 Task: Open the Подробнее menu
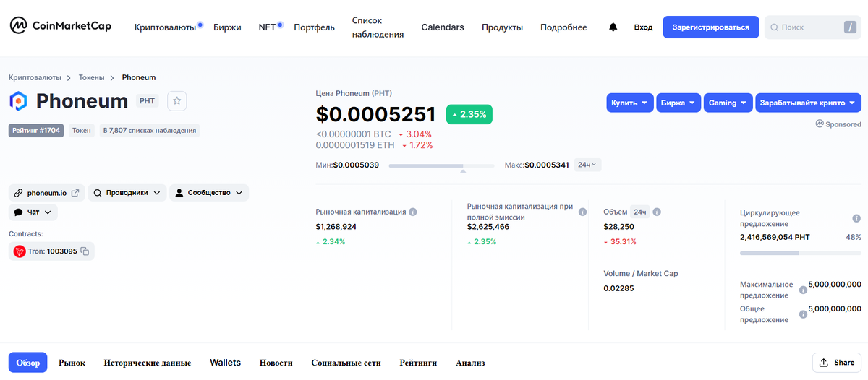click(563, 27)
